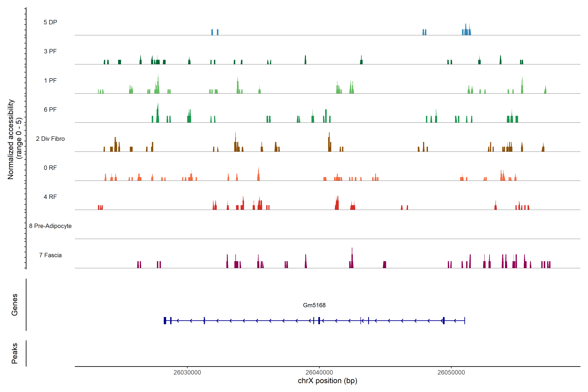Click the 26050000 axis tick label
588x392 pixels.
451,372
